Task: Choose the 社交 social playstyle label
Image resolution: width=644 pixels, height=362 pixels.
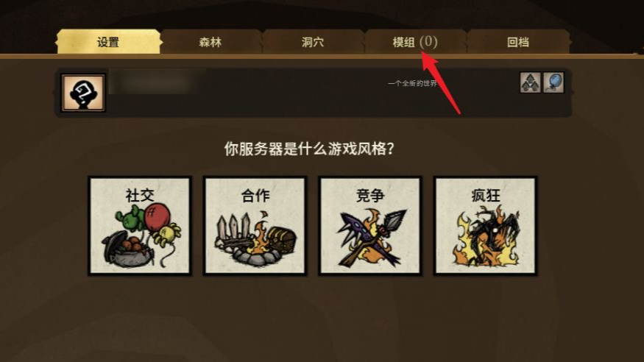Action: pyautogui.click(x=140, y=196)
